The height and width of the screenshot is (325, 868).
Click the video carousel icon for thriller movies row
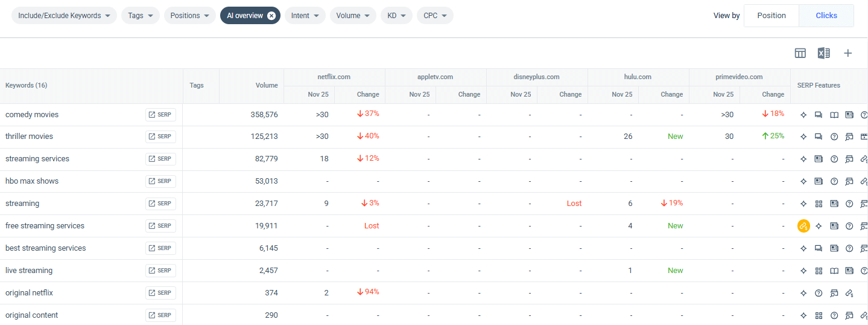point(863,137)
